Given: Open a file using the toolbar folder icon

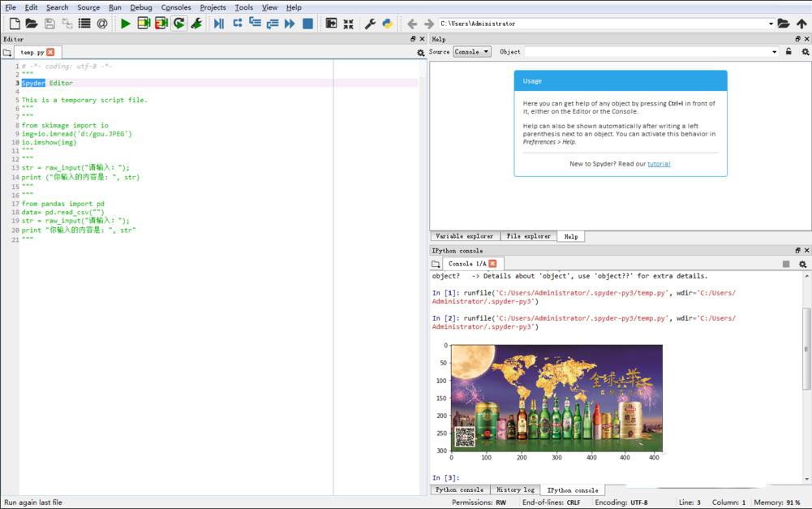Looking at the screenshot, I should click(32, 24).
